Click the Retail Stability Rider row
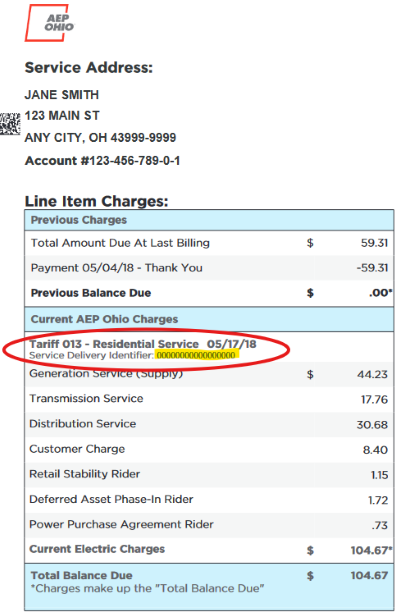397x613 pixels. [x=209, y=474]
